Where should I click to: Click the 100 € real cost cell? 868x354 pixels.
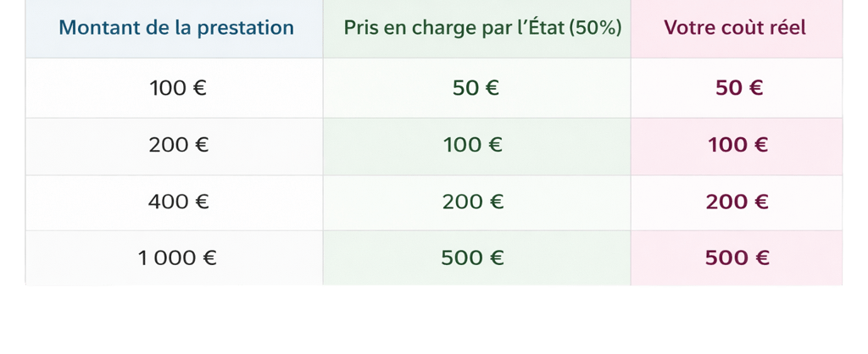pos(737,145)
